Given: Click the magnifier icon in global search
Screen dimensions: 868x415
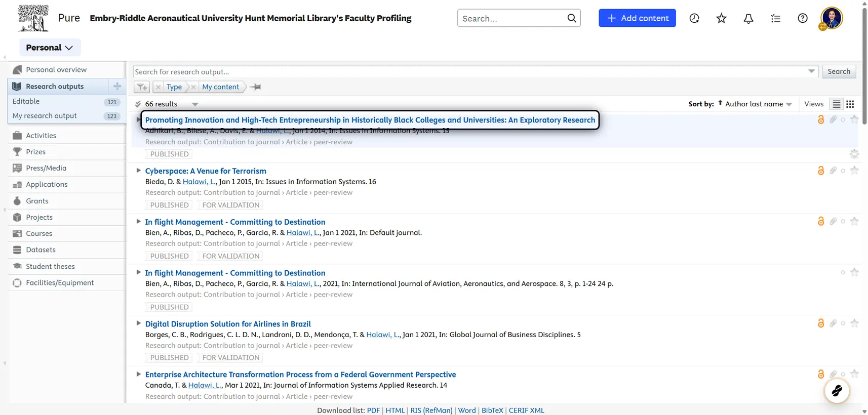Looking at the screenshot, I should coord(572,18).
